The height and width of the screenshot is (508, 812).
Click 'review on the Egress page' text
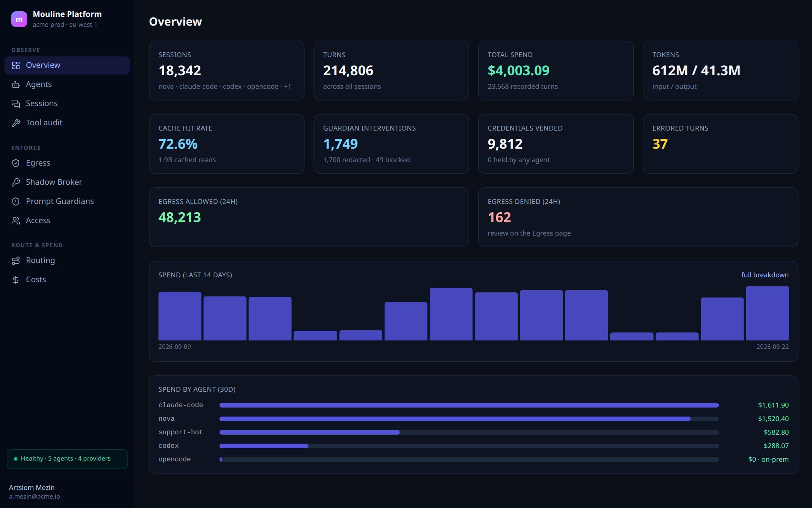(529, 233)
